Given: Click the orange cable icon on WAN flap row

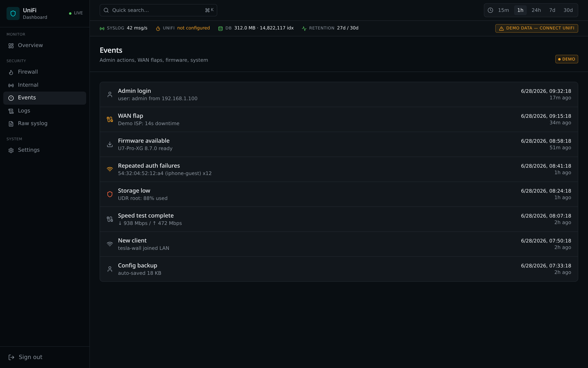Looking at the screenshot, I should pos(110,120).
